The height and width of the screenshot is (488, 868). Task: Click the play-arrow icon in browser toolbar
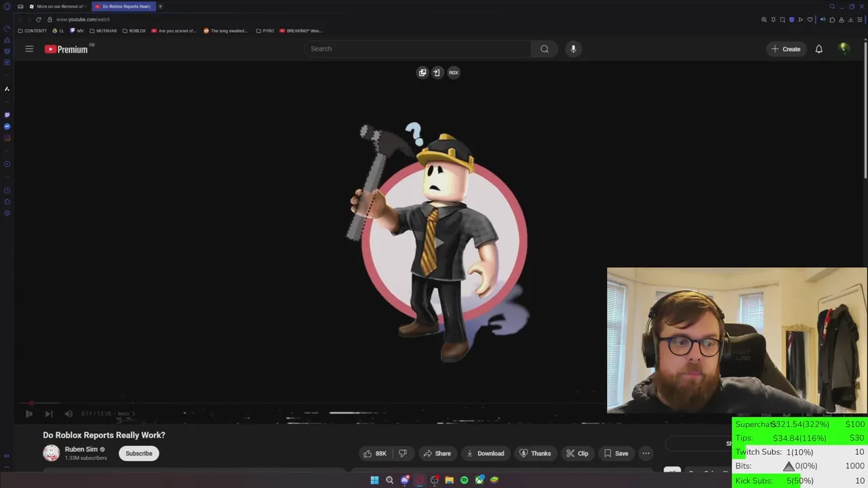(x=801, y=20)
